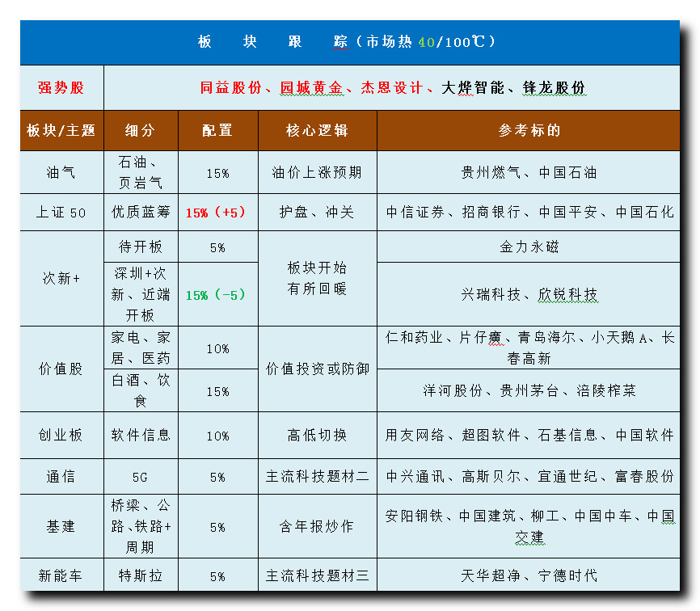The width and height of the screenshot is (700, 611).
Task: Select the stock "金力永磁"
Action: [x=529, y=247]
